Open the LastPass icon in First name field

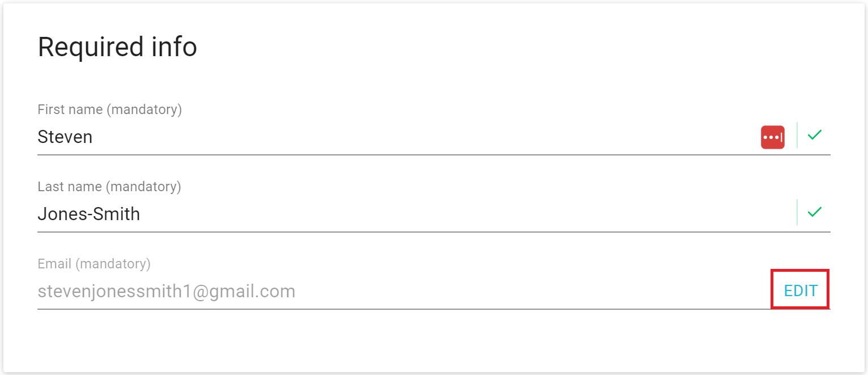click(772, 137)
